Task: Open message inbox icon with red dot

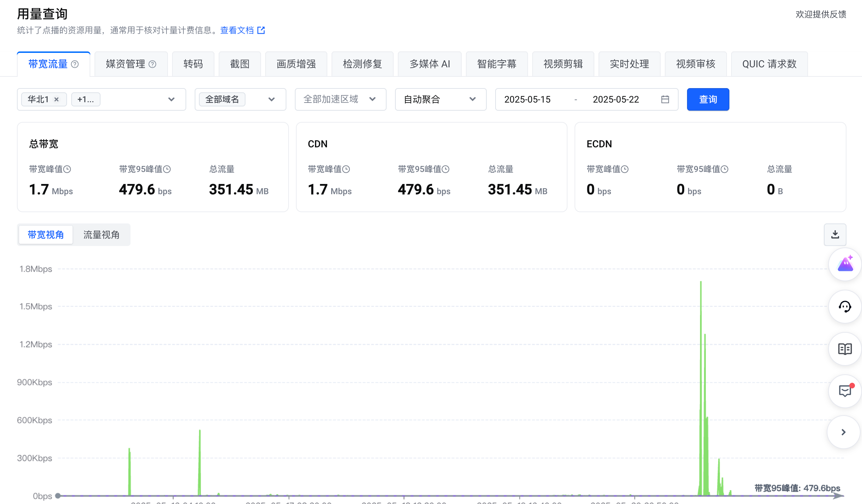Action: (845, 391)
